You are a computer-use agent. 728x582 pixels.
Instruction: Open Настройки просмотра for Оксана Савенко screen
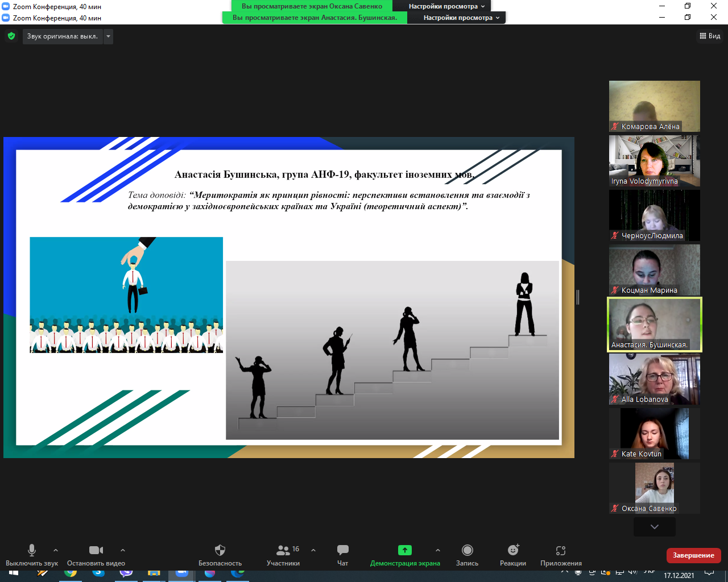pyautogui.click(x=447, y=6)
